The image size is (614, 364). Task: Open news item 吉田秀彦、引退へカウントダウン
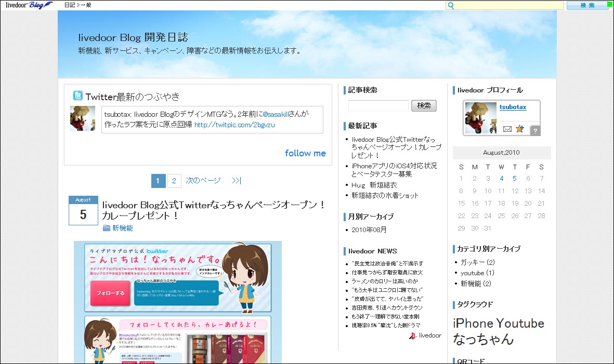pos(386,308)
